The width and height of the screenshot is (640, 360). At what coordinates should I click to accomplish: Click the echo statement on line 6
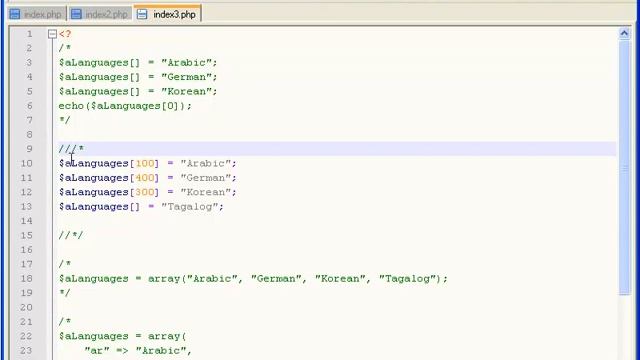pyautogui.click(x=125, y=106)
